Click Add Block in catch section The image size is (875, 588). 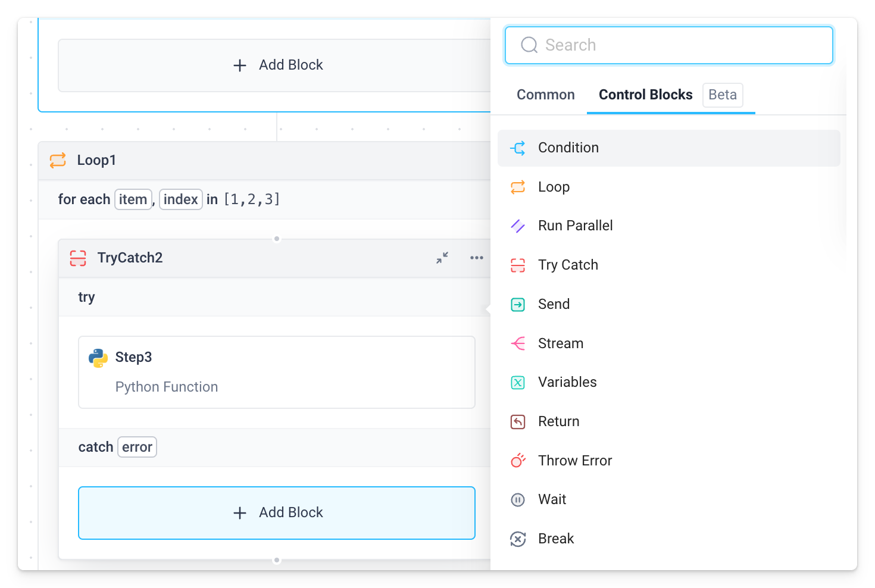pos(277,513)
